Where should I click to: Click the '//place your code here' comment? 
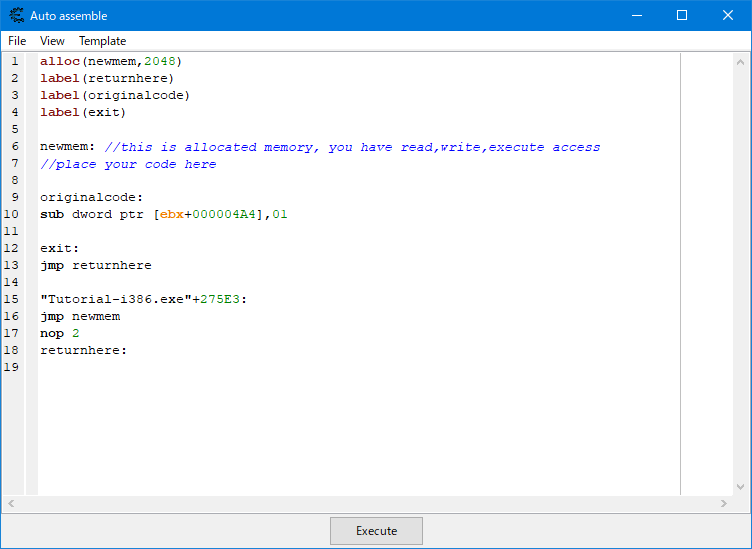pos(128,164)
